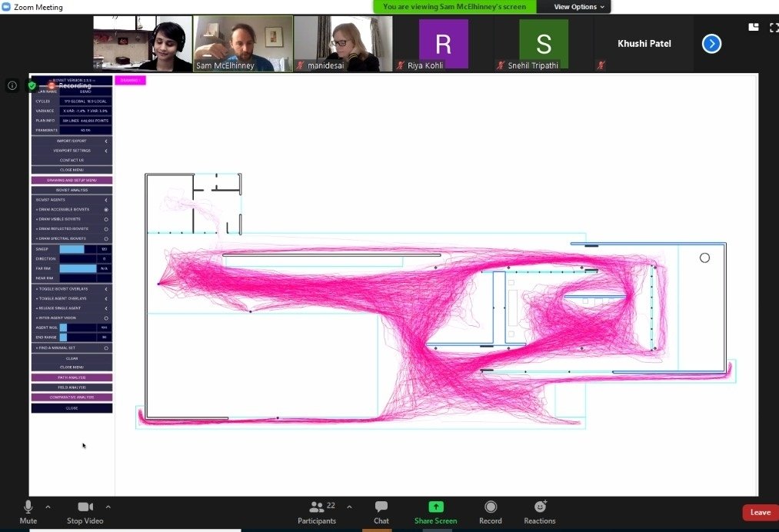Viewport: 779px width, 532px height.
Task: Select manidesai's video thumbnail
Action: click(343, 44)
